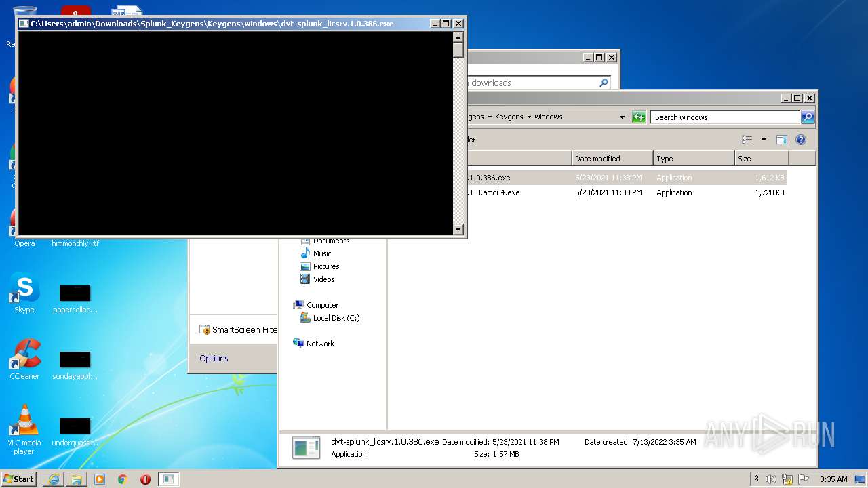Select the underquesti... desktop file
The height and width of the screenshot is (488, 868).
(75, 432)
